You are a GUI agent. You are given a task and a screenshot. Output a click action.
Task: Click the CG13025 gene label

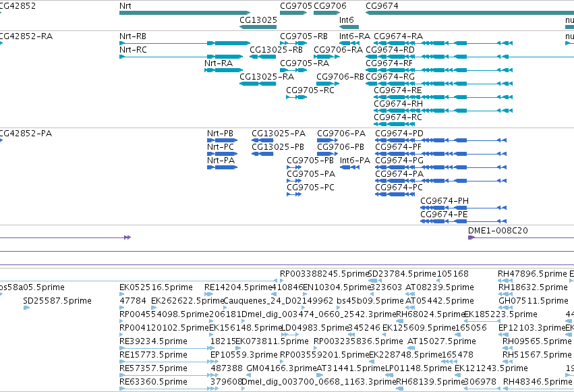258,20
